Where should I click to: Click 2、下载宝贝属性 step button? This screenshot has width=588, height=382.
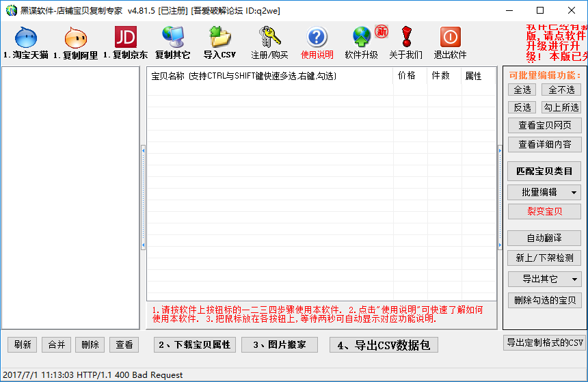[194, 345]
